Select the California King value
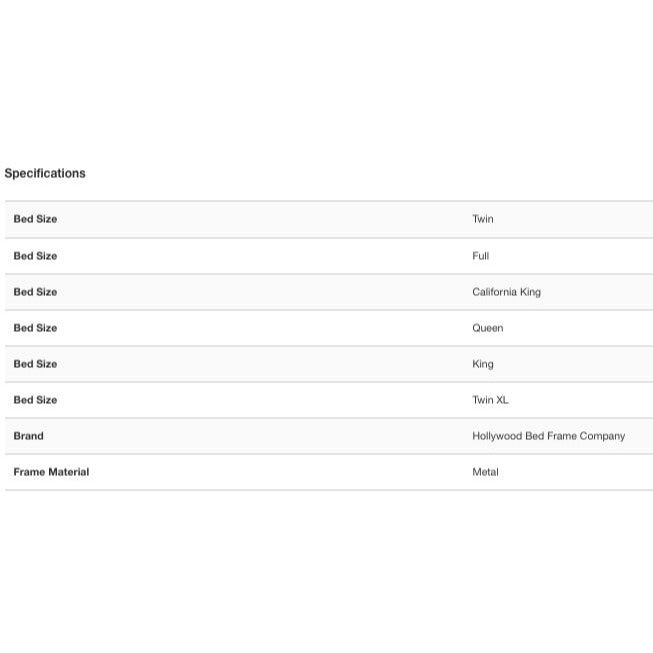 506,292
